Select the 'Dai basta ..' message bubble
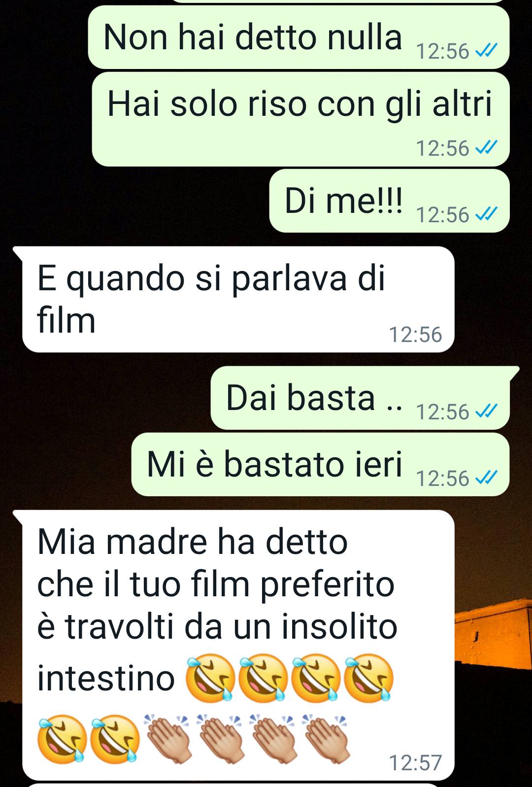Viewport: 532px width, 787px height. pos(360,398)
